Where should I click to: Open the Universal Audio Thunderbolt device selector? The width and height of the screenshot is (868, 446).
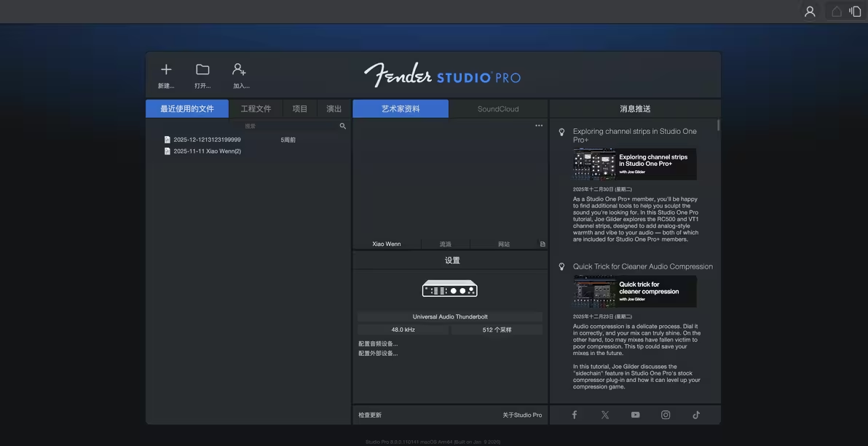coord(450,316)
